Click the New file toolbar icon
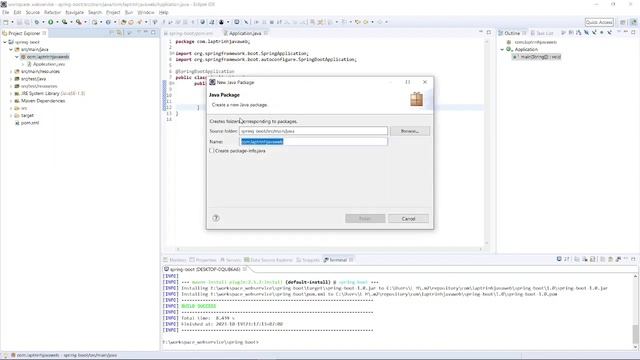 [6, 22]
